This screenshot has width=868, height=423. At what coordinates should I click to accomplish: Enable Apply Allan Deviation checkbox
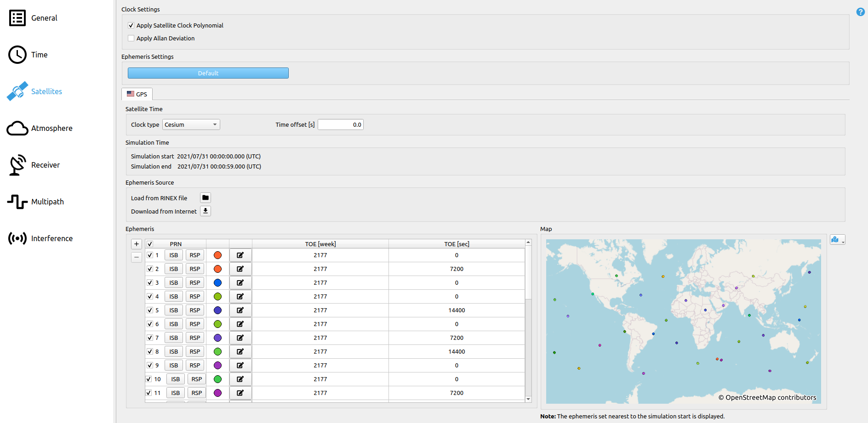point(131,39)
